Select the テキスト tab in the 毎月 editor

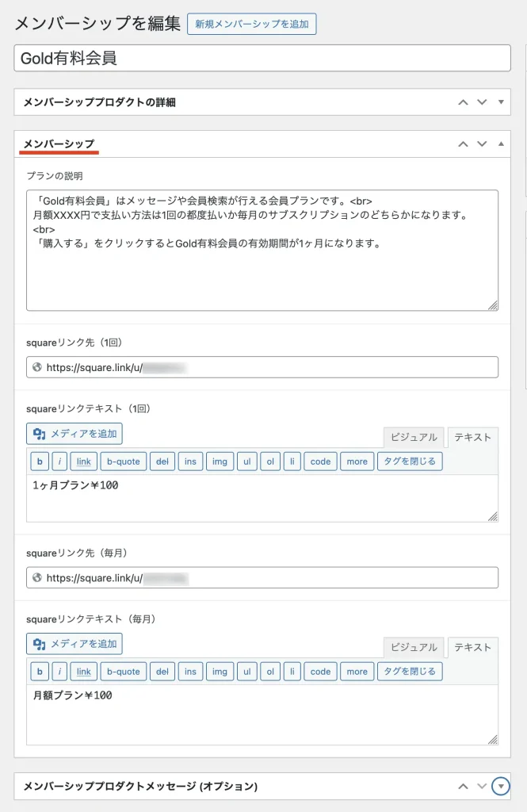point(472,647)
